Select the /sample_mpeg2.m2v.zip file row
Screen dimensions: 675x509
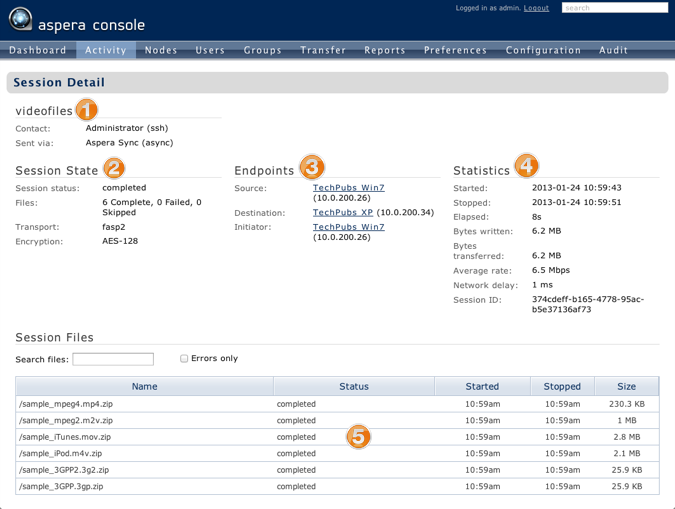point(337,420)
